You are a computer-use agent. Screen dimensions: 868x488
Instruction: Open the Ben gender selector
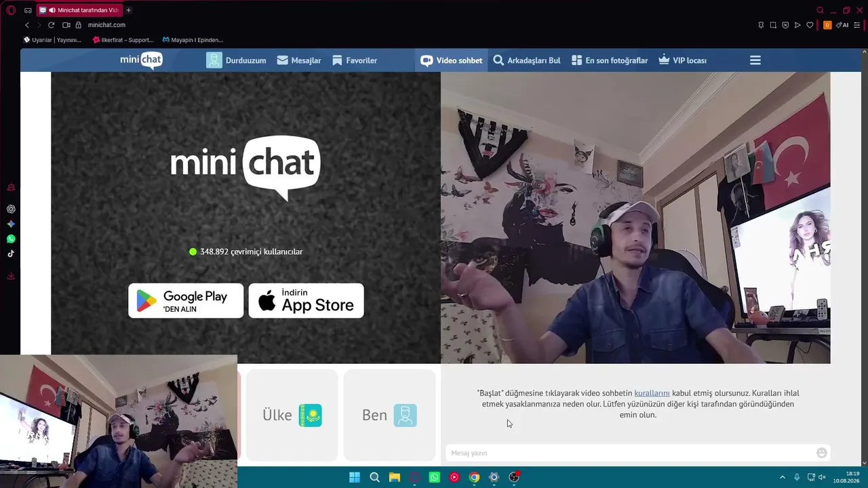(x=389, y=415)
